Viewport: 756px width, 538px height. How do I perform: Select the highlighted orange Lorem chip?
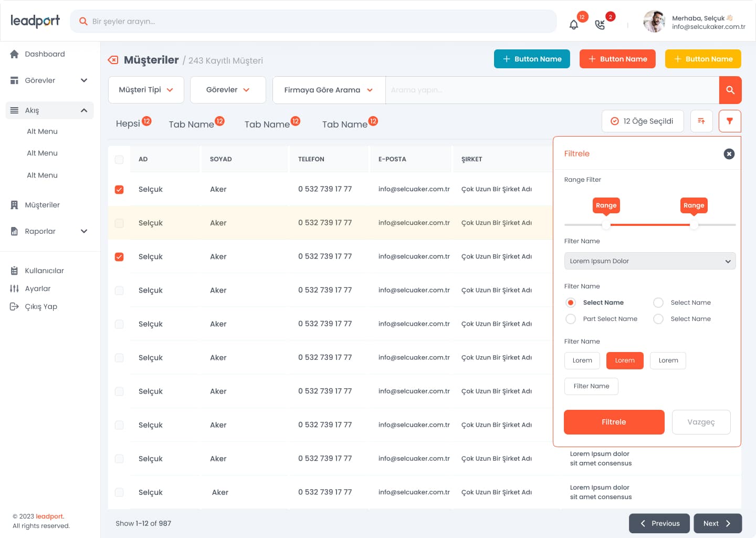(625, 360)
